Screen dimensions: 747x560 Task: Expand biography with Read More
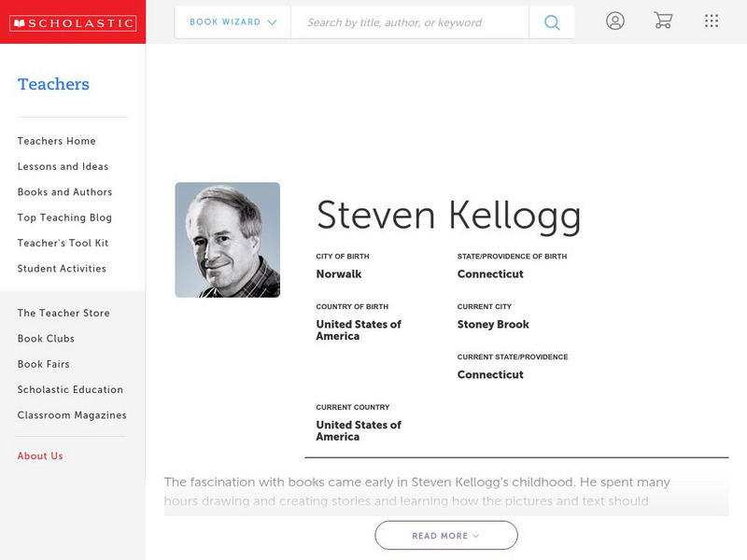coord(446,536)
